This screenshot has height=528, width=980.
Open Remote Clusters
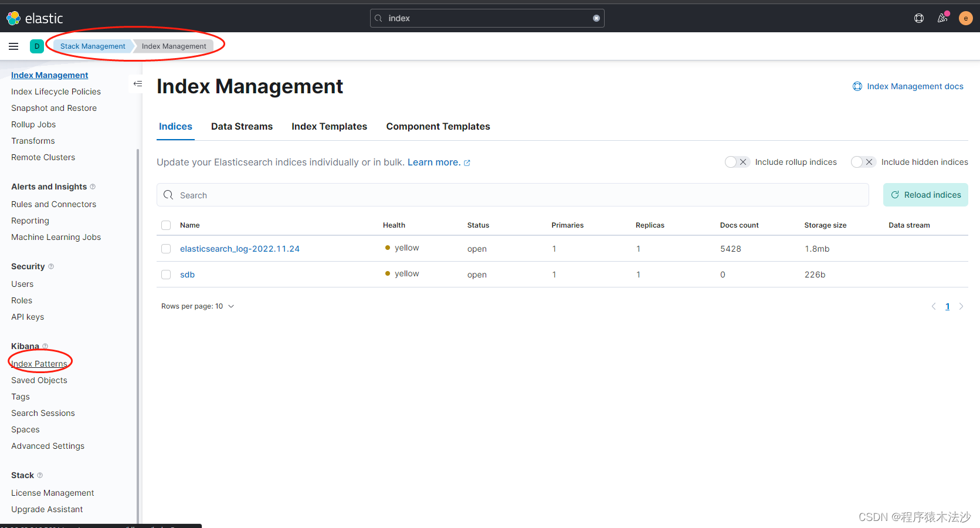point(43,157)
